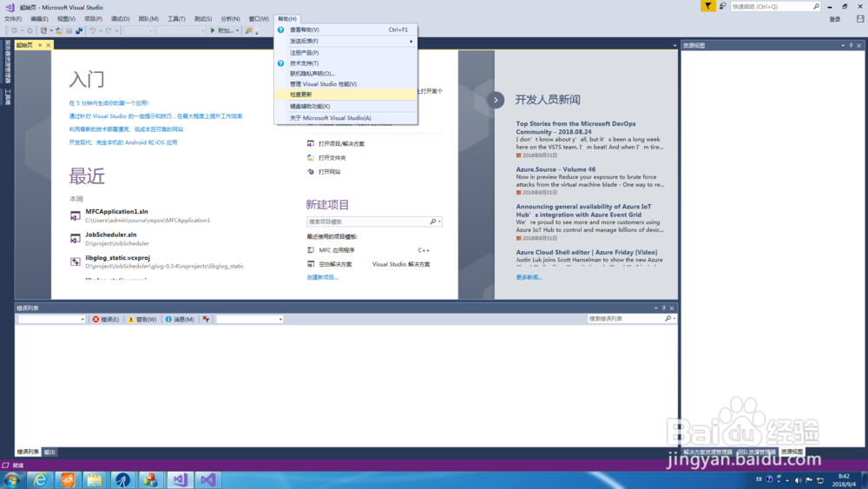Click the 查看帮助 help icon in menu
The height and width of the screenshot is (489, 868).
(280, 30)
